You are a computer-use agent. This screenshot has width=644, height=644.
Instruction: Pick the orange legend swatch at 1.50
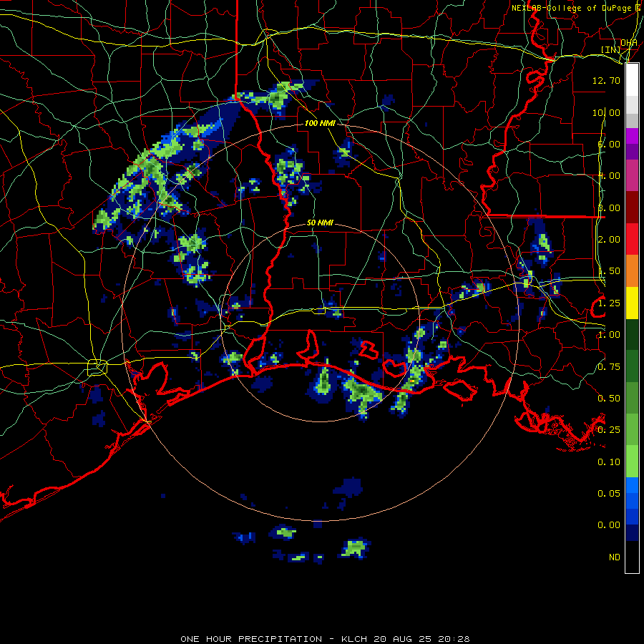click(632, 271)
